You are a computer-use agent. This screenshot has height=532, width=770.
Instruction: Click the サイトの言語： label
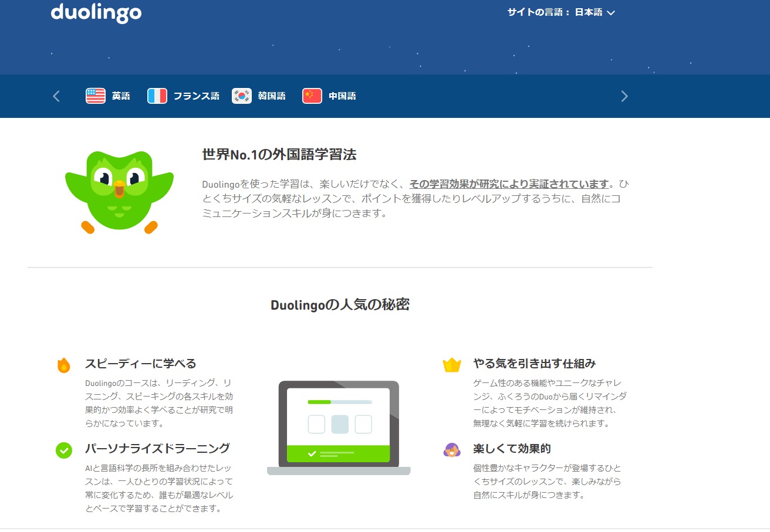tap(538, 12)
